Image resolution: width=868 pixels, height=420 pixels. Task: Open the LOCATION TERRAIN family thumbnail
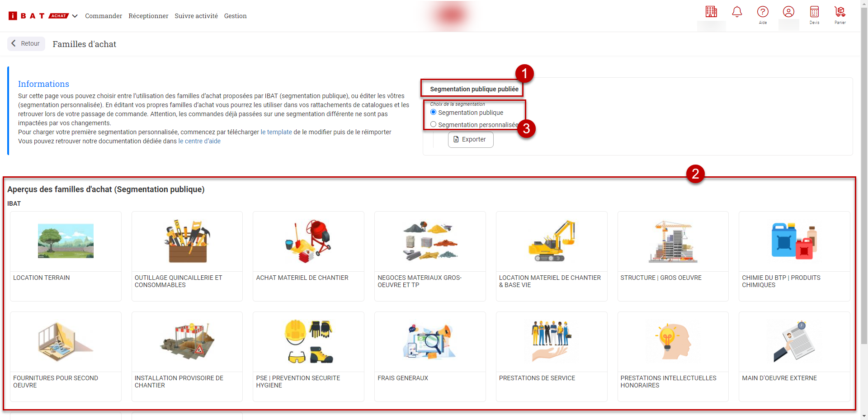click(66, 241)
